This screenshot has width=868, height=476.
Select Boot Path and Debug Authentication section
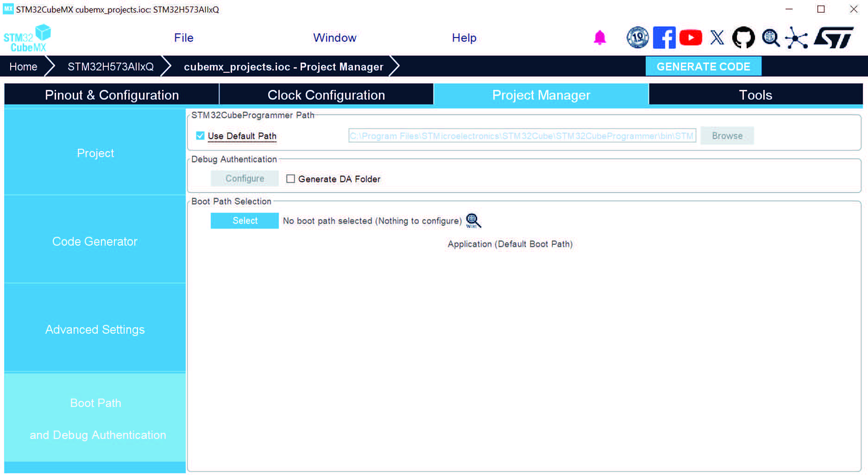95,419
